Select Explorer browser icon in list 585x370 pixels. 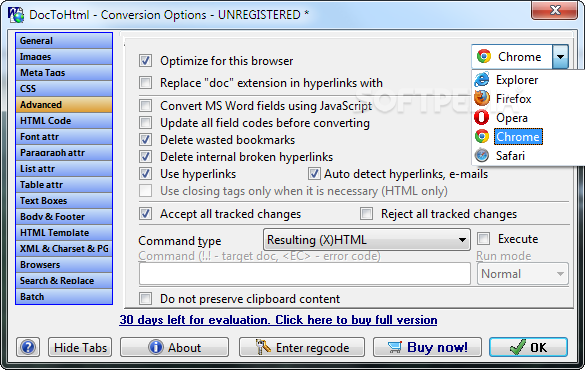[x=482, y=79]
